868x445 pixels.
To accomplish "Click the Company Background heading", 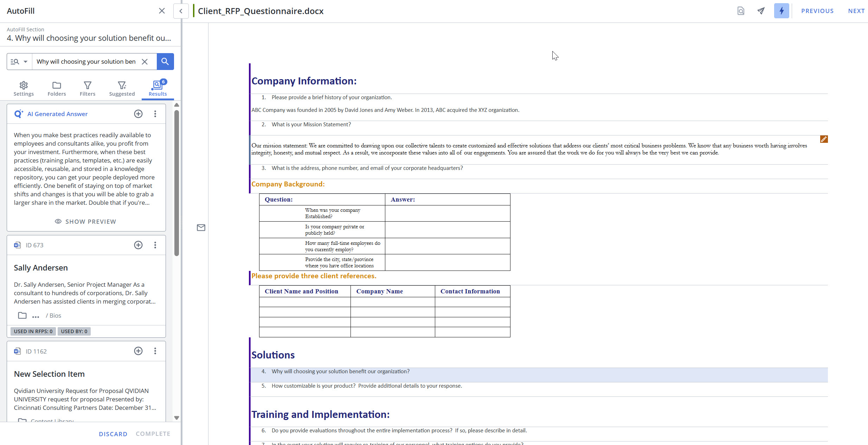I will tap(288, 184).
